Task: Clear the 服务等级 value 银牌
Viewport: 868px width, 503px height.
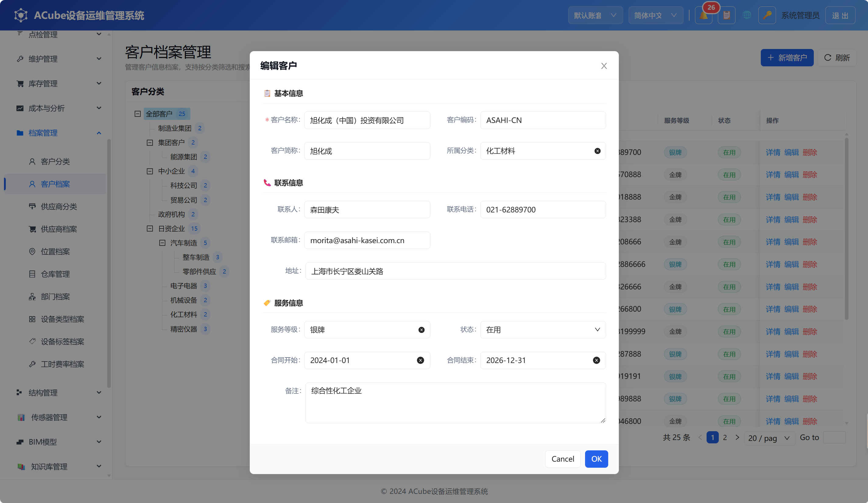Action: click(x=421, y=330)
